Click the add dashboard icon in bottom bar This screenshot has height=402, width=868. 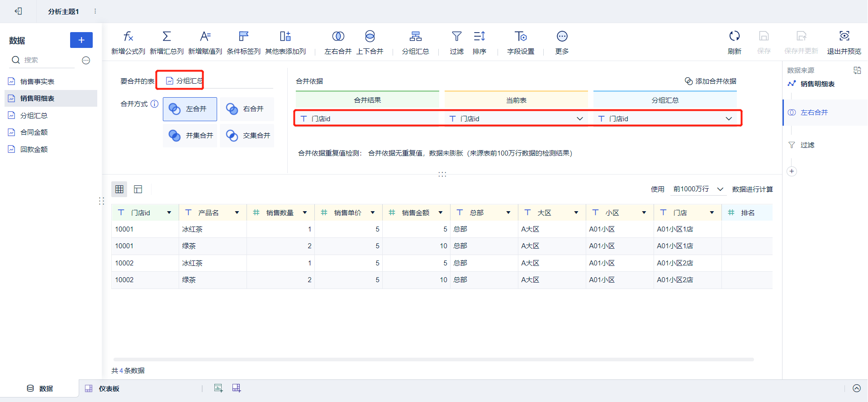[x=237, y=388]
